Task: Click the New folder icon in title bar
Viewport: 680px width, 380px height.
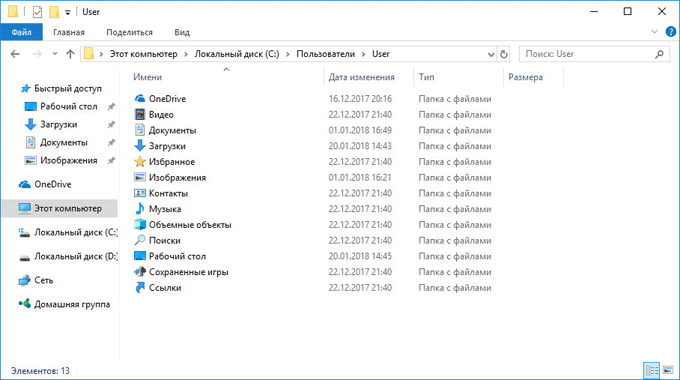Action: [x=54, y=12]
